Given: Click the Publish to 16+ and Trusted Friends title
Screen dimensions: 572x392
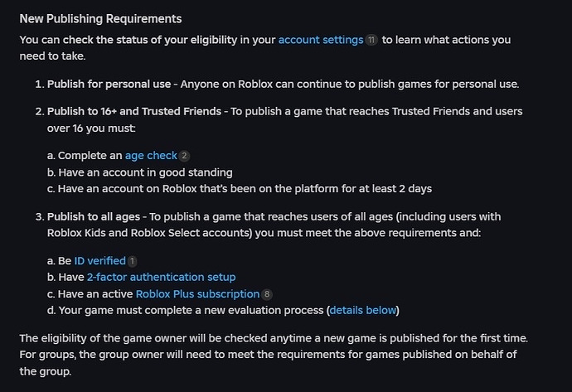Looking at the screenshot, I should point(134,111).
